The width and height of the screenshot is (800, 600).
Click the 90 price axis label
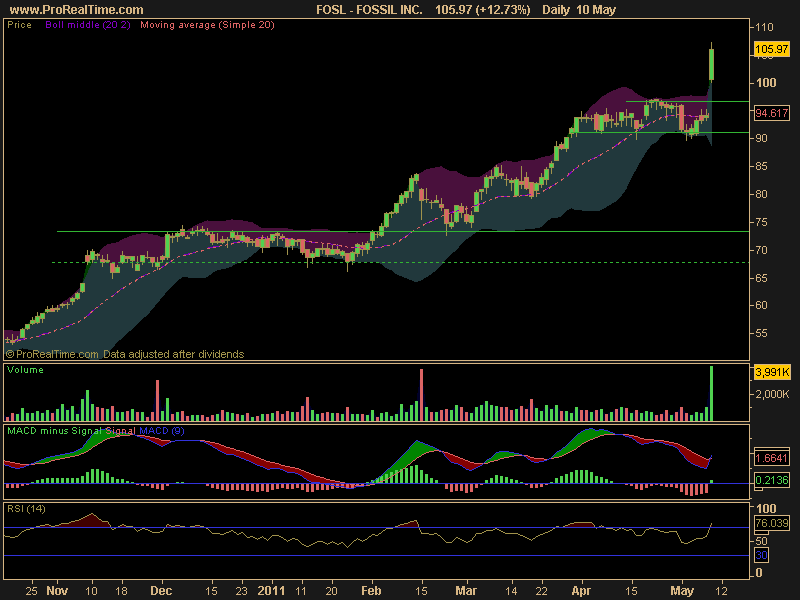click(761, 138)
